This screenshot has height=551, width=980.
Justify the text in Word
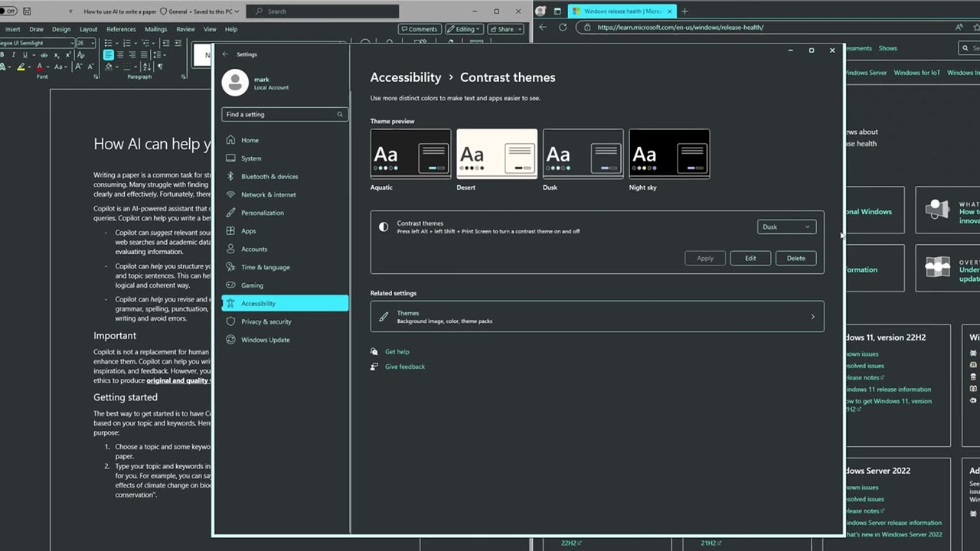tap(144, 54)
